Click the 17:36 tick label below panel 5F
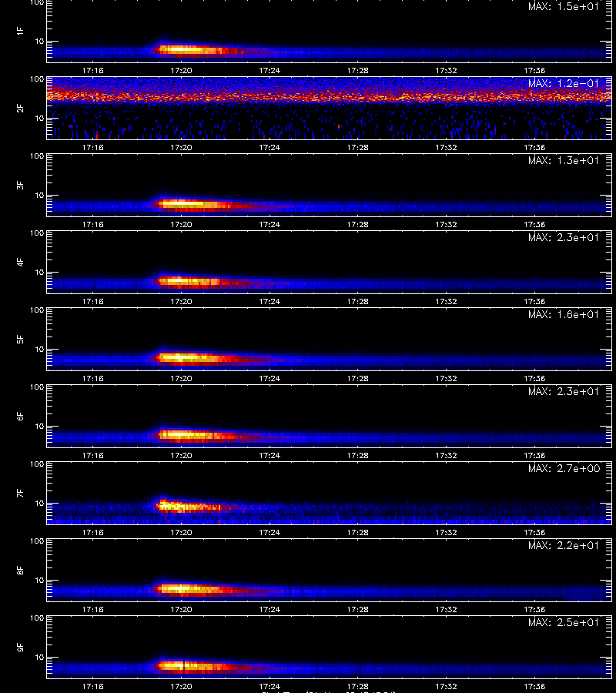The height and width of the screenshot is (693, 616). 534,378
